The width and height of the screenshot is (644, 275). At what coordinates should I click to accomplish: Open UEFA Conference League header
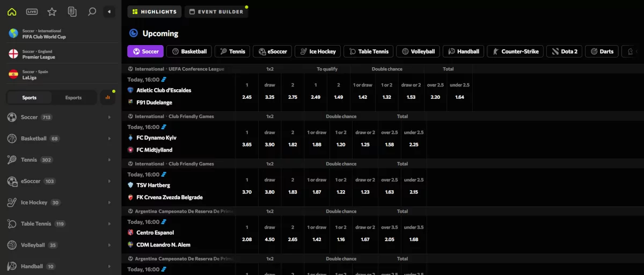click(x=180, y=69)
